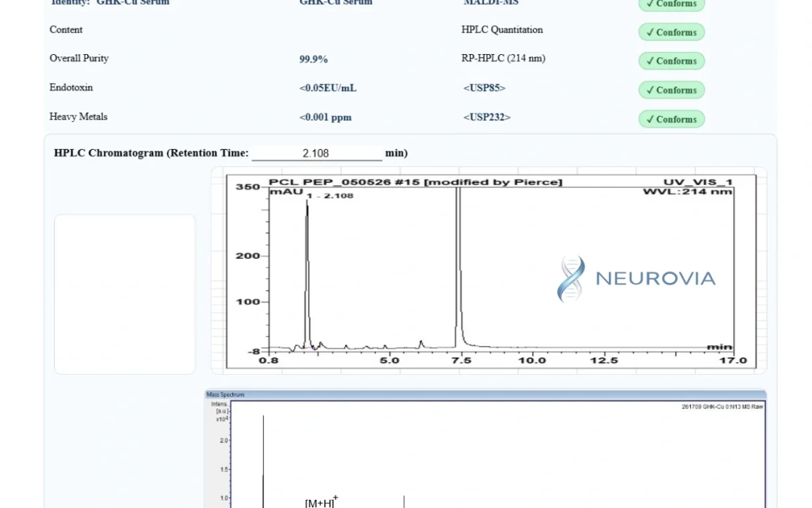Click the 'Content' row label
This screenshot has width=812, height=508.
point(65,29)
